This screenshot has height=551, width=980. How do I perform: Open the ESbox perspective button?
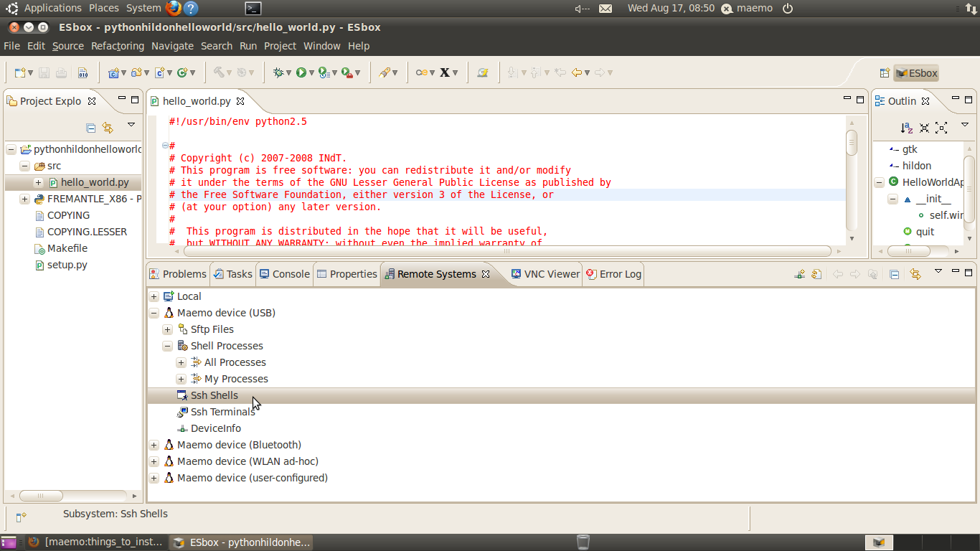917,73
